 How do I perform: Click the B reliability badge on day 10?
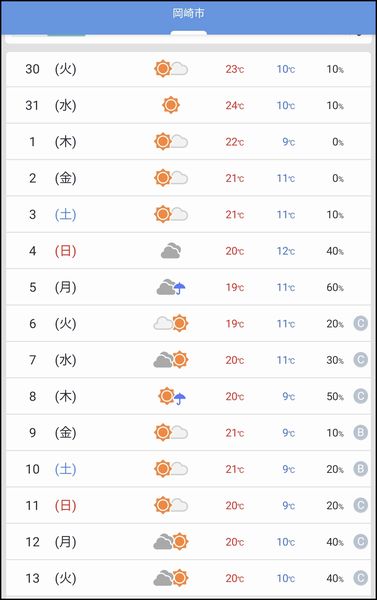click(360, 469)
